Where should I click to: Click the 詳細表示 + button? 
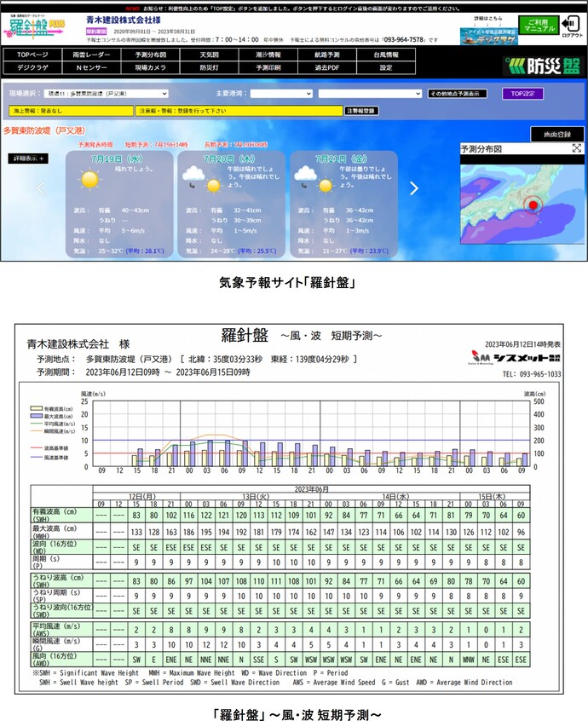28,159
